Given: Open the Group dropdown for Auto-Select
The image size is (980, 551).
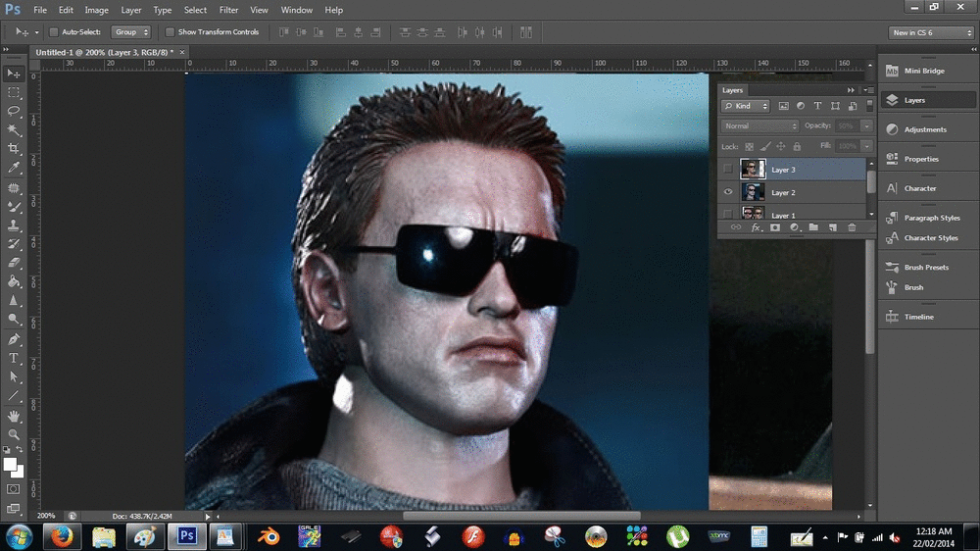Looking at the screenshot, I should pyautogui.click(x=130, y=32).
